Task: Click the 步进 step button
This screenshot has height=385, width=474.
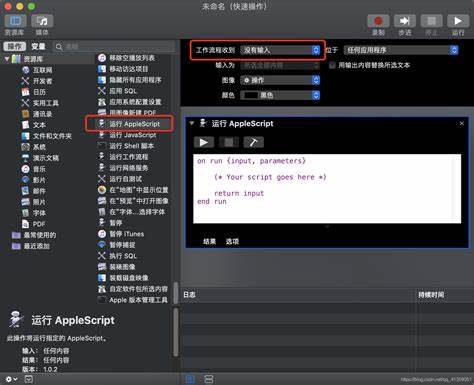Action: coord(405,21)
